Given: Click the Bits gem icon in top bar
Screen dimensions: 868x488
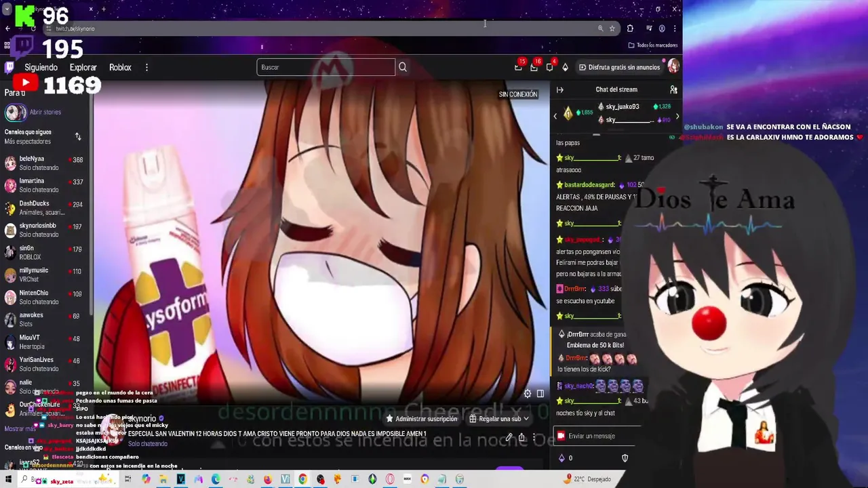Looking at the screenshot, I should pos(565,67).
